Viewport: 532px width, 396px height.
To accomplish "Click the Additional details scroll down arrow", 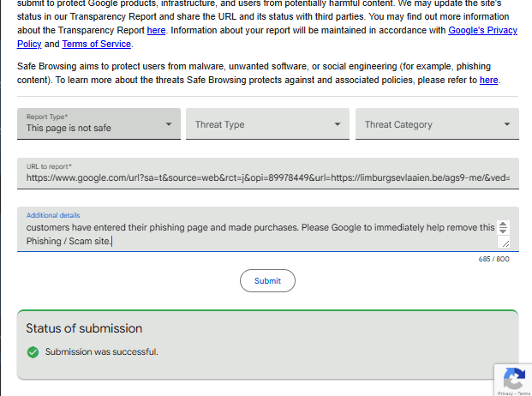I will tap(503, 232).
